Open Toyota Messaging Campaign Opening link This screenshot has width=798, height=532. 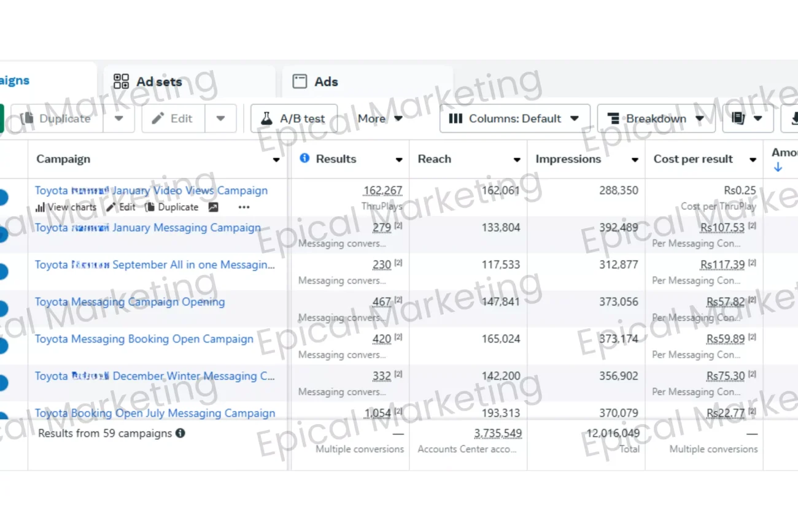point(130,302)
